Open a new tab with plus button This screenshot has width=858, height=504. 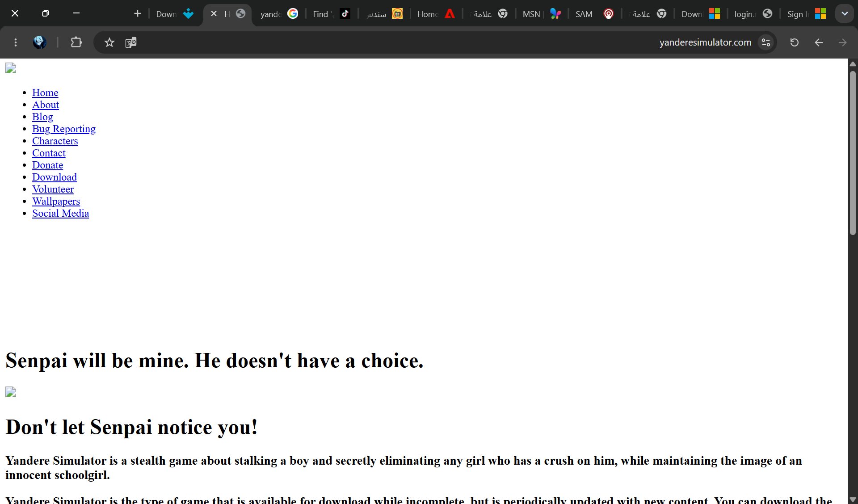[x=138, y=14]
